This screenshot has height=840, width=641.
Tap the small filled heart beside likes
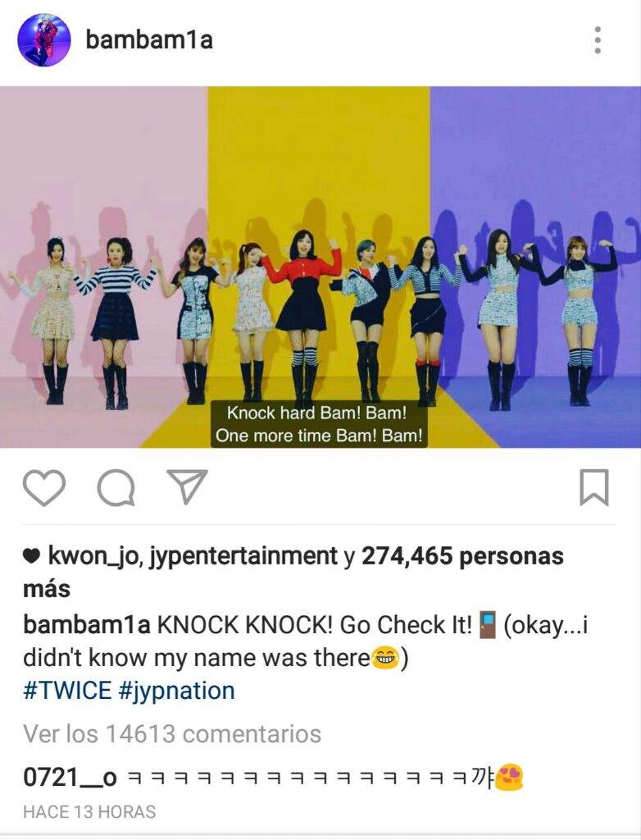point(32,557)
